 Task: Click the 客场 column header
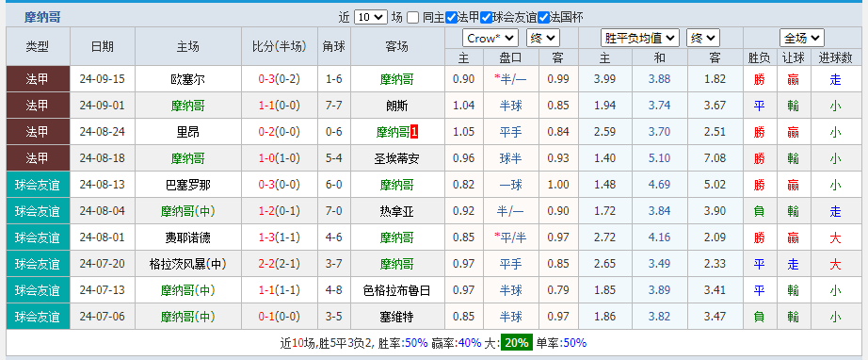(x=397, y=46)
